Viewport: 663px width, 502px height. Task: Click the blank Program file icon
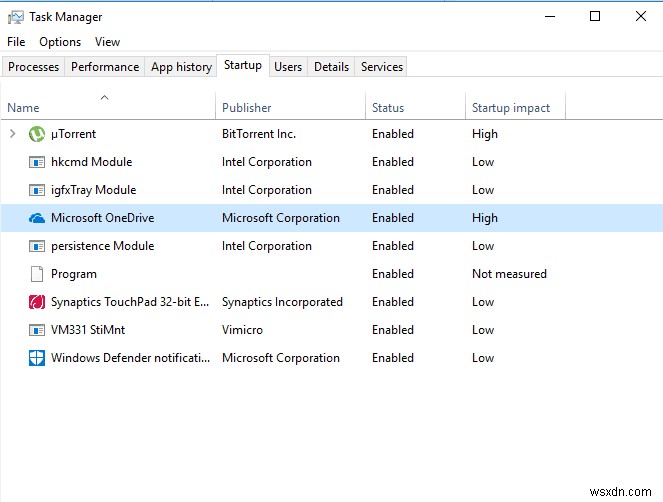point(37,274)
